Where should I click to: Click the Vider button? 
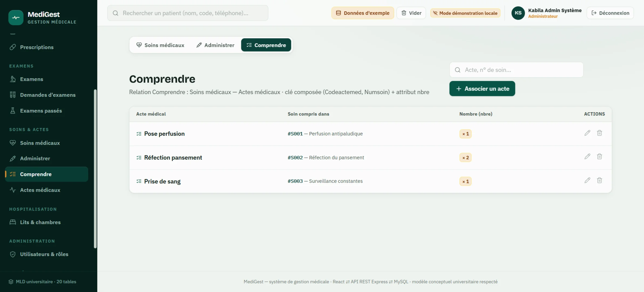411,13
